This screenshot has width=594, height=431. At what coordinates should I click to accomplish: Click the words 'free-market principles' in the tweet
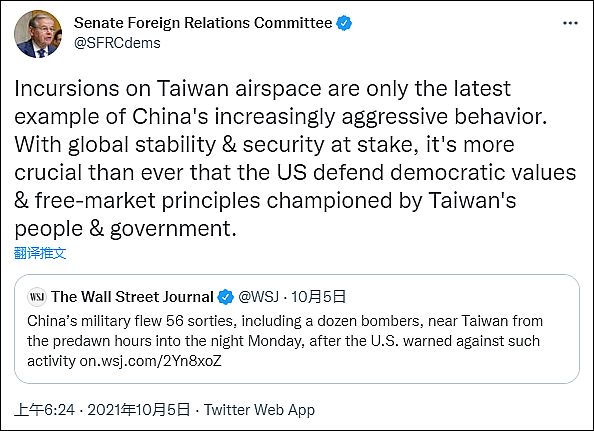pyautogui.click(x=147, y=200)
